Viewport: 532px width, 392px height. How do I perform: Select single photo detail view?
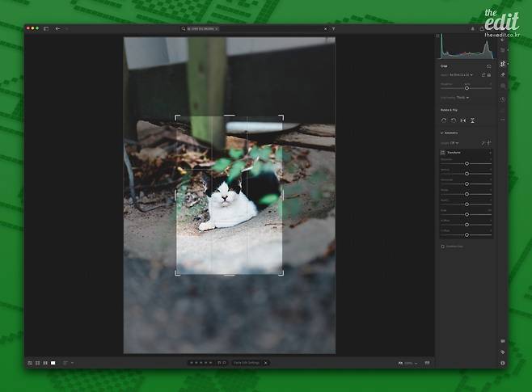click(53, 363)
